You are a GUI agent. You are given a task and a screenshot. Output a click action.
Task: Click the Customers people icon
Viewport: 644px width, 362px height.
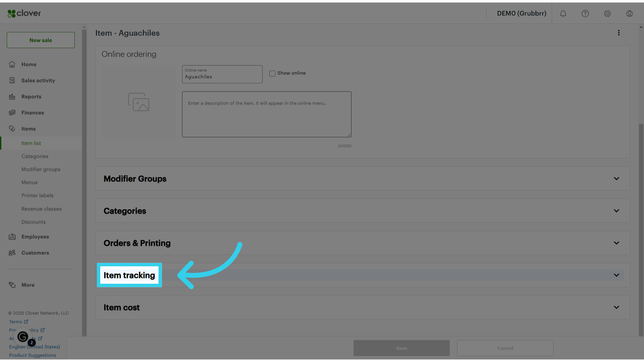[12, 253]
